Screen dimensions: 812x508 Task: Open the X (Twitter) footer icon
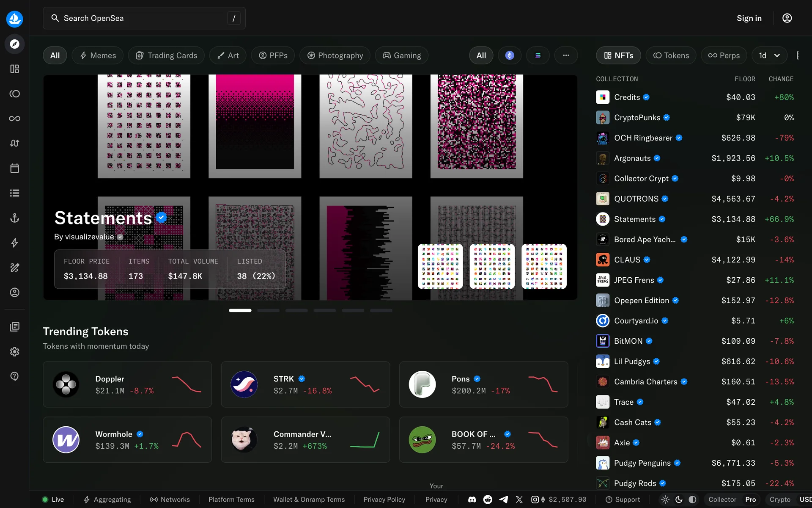point(519,500)
